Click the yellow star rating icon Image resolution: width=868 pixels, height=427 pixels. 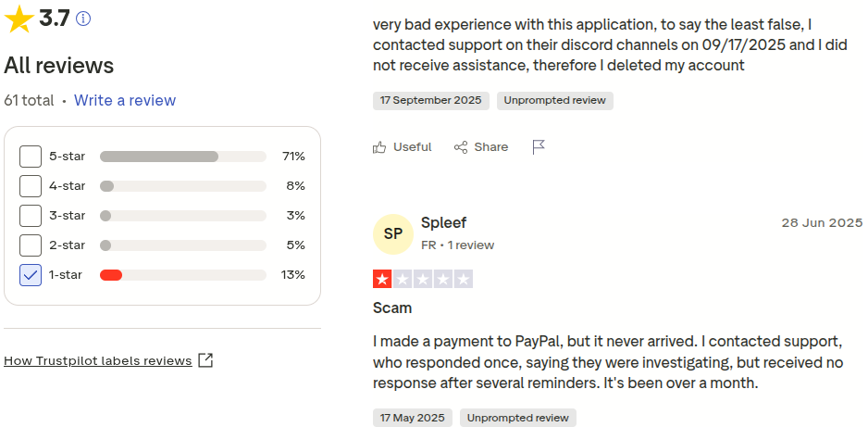point(19,19)
